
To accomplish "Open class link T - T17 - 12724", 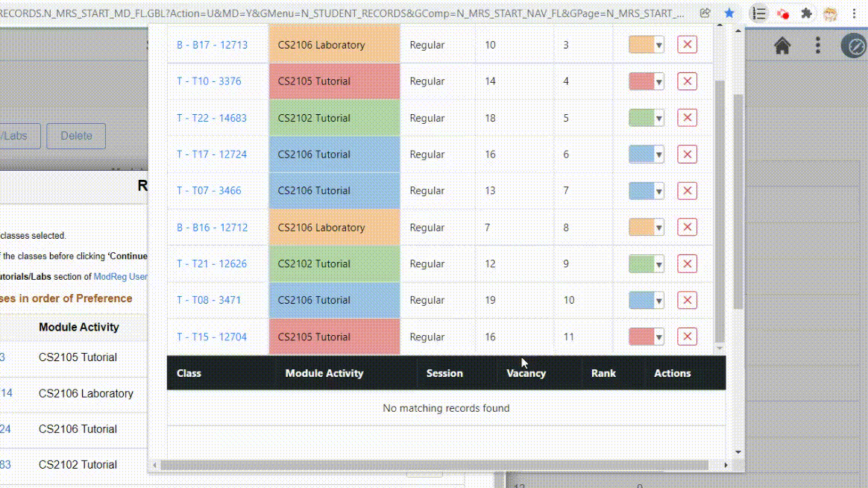I will click(x=212, y=154).
